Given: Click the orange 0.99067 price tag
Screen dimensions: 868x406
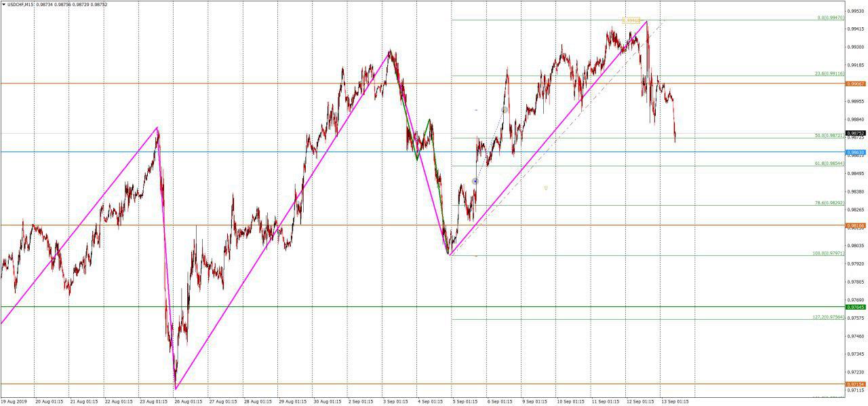Looking at the screenshot, I should (856, 84).
